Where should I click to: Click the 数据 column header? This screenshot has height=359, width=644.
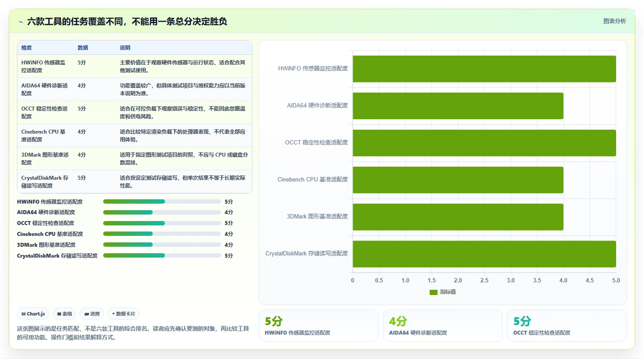pyautogui.click(x=83, y=48)
